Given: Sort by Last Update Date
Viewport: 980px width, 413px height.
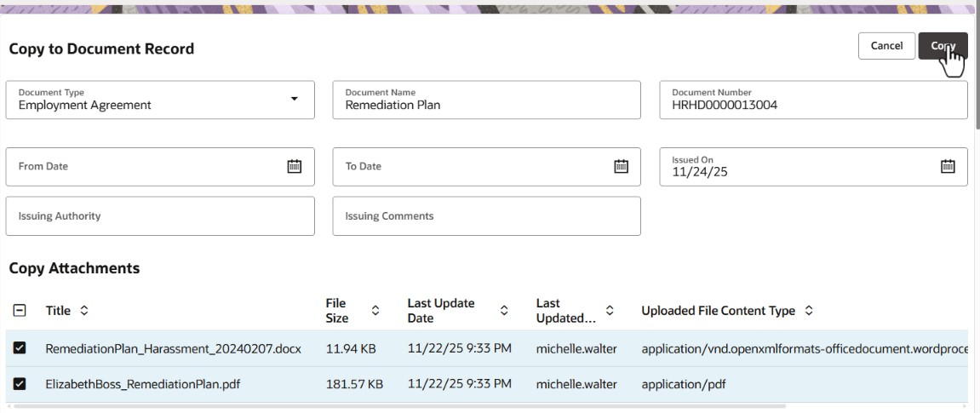Looking at the screenshot, I should tap(504, 311).
